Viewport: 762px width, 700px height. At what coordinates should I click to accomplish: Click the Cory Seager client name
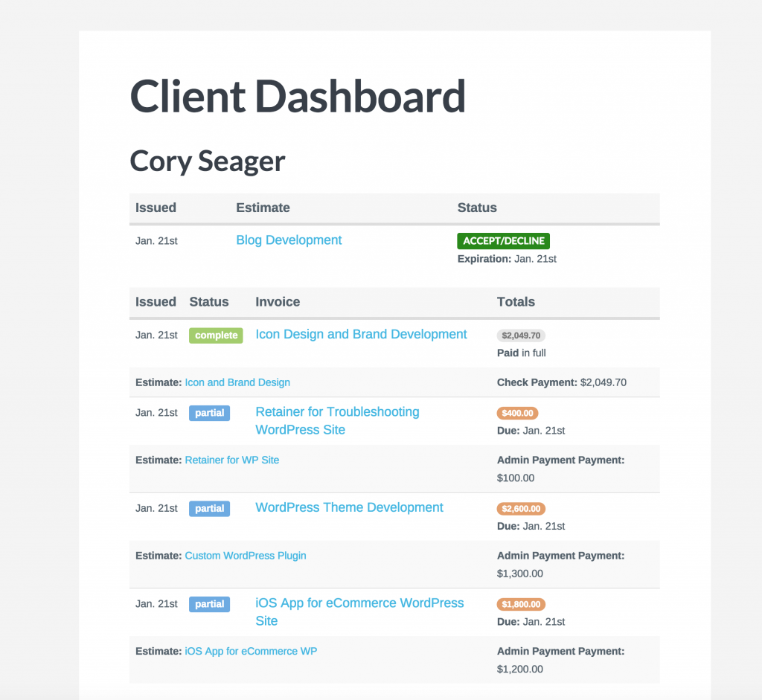point(207,161)
